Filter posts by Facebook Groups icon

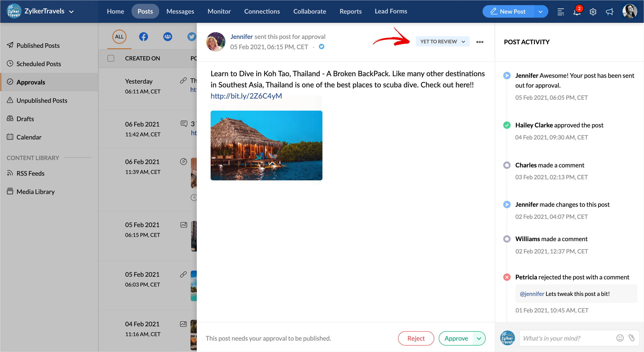167,37
